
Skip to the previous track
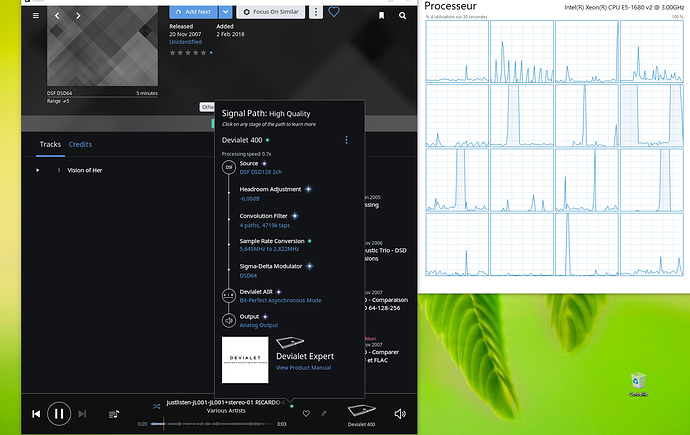(x=36, y=414)
